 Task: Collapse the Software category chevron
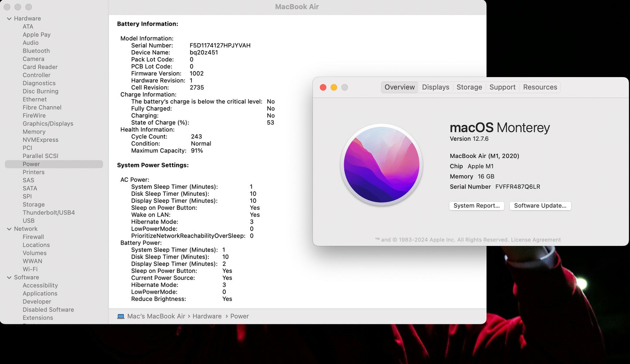(9, 278)
